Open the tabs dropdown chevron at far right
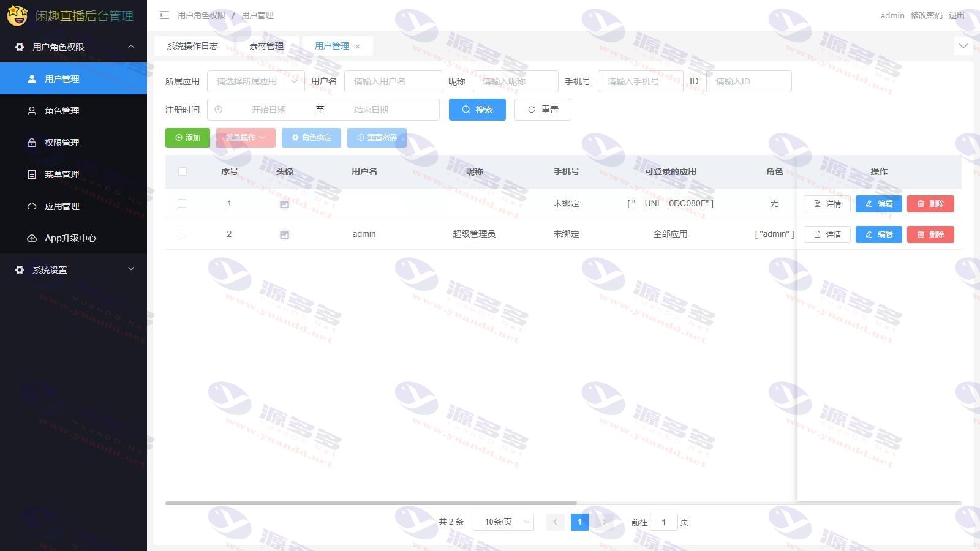Image resolution: width=980 pixels, height=551 pixels. click(963, 46)
